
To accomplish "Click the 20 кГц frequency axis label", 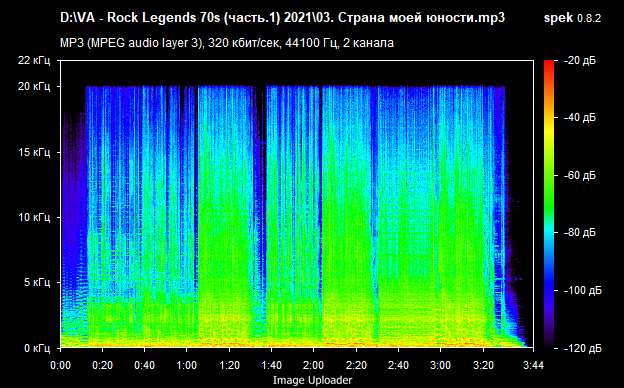I will click(34, 86).
